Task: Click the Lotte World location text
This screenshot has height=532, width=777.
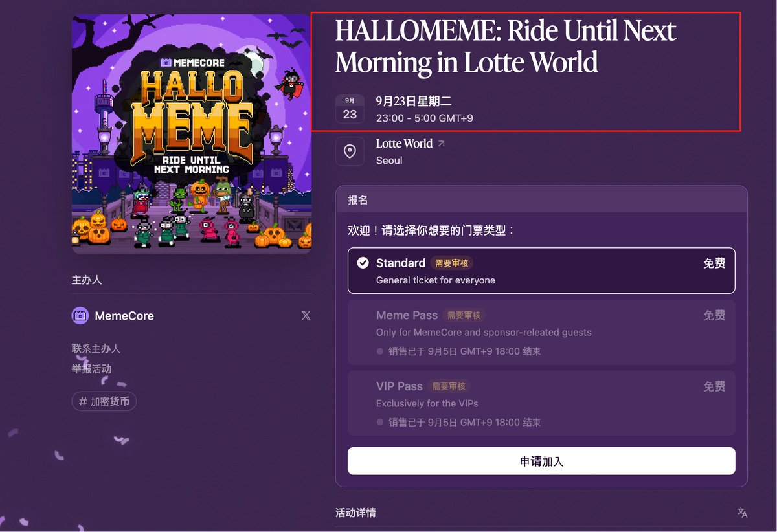Action: click(404, 143)
